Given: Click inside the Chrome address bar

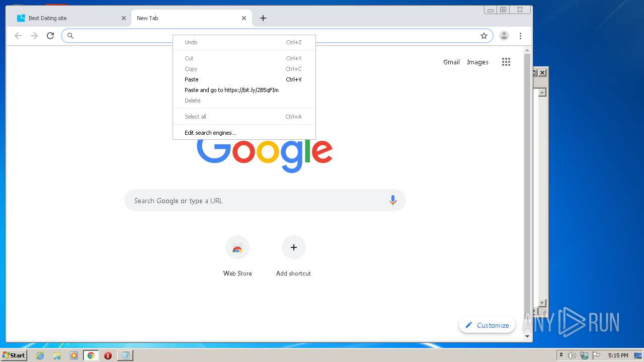Looking at the screenshot, I should pyautogui.click(x=277, y=36).
